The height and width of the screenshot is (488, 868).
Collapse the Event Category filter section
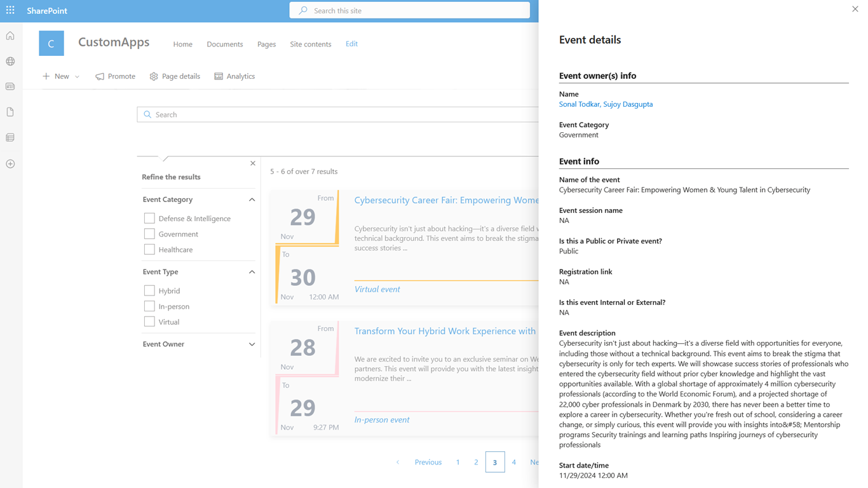pyautogui.click(x=252, y=200)
